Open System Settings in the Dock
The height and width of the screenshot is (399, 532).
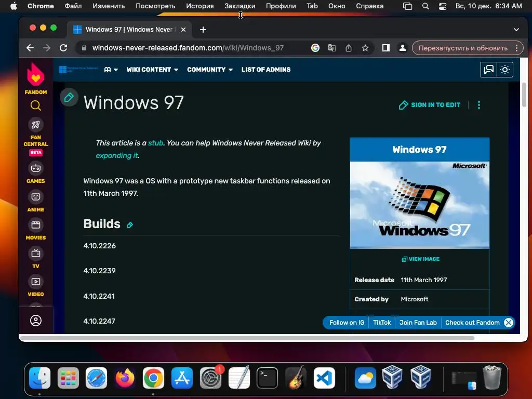210,378
